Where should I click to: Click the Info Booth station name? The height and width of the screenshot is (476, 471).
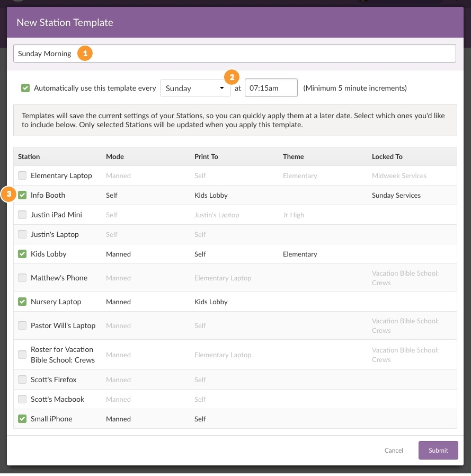tap(48, 195)
